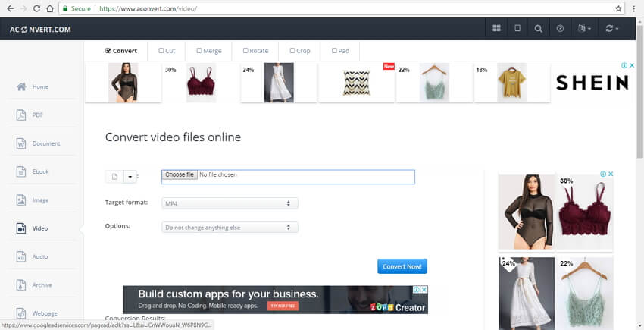The height and width of the screenshot is (330, 644).
Task: Click the Zoho Creator banner AdChoices icon
Action: [x=417, y=289]
